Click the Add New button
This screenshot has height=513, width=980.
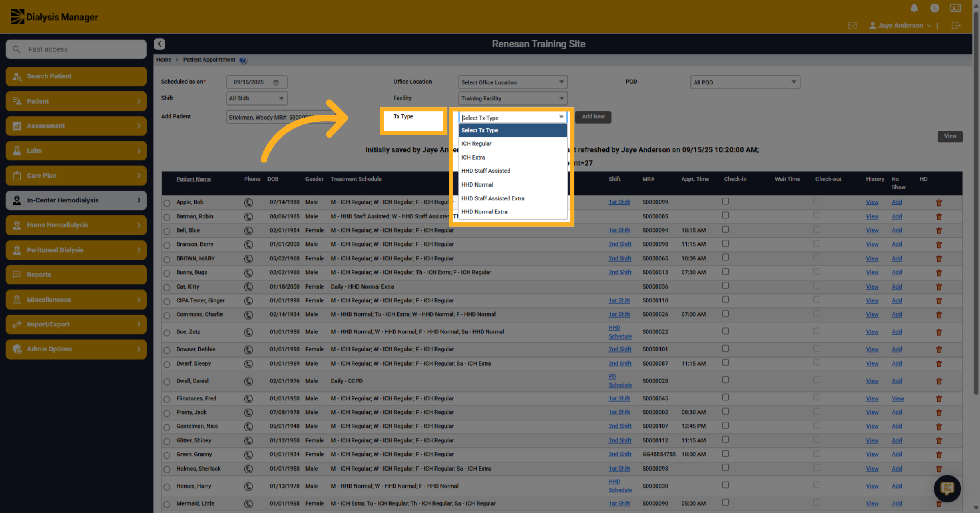pos(593,117)
